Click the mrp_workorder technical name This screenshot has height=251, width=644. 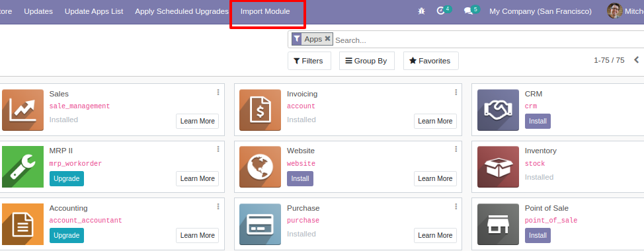click(x=75, y=164)
